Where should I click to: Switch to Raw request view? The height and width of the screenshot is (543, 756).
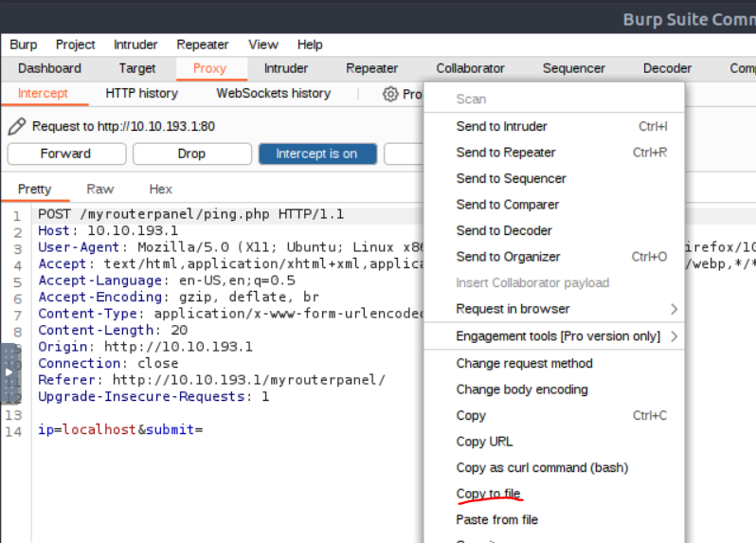[100, 189]
